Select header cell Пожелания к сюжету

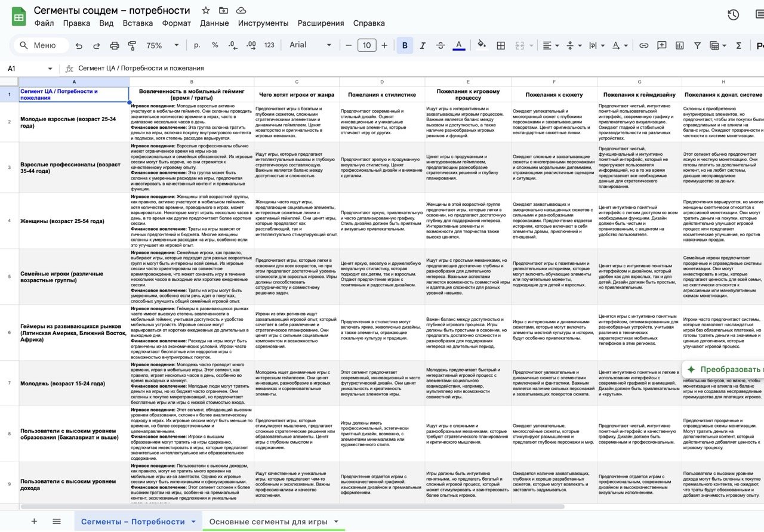pyautogui.click(x=554, y=94)
